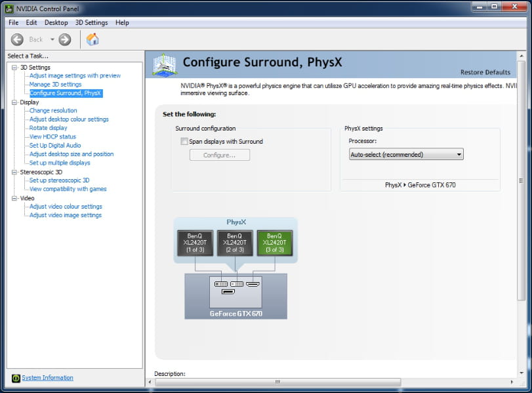Select BenQ XL2420T display 1 of 3
The image size is (532, 393).
click(x=195, y=243)
